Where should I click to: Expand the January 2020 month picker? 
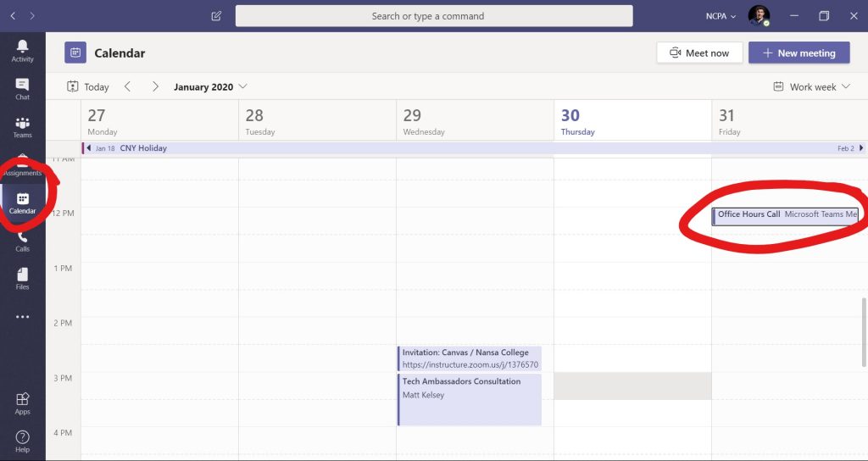coord(210,86)
